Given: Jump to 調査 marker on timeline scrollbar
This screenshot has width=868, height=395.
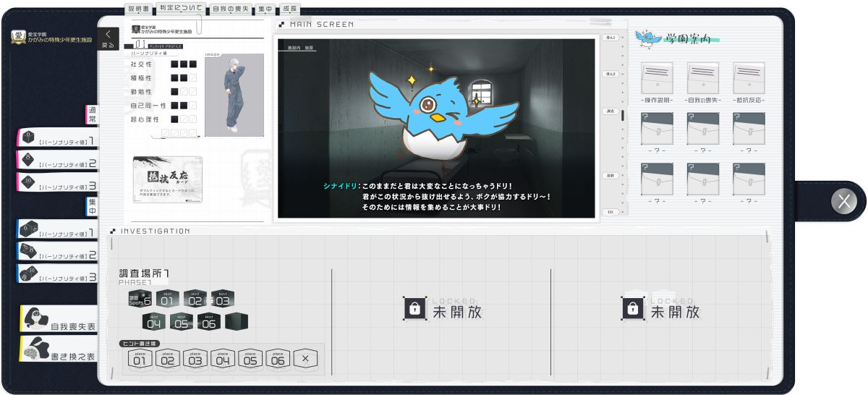Looking at the screenshot, I should click(610, 111).
